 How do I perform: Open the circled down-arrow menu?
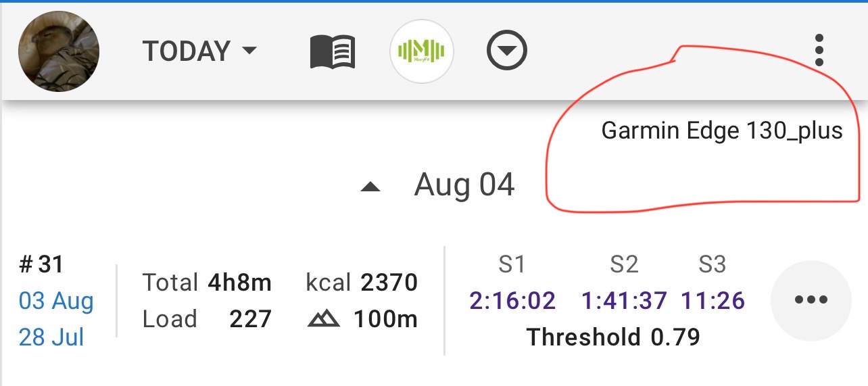pyautogui.click(x=507, y=51)
